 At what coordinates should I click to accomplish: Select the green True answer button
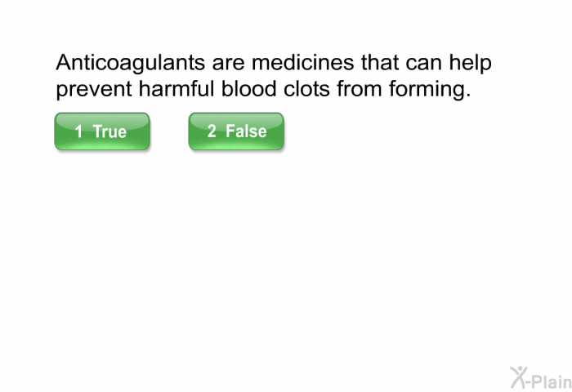coord(102,131)
